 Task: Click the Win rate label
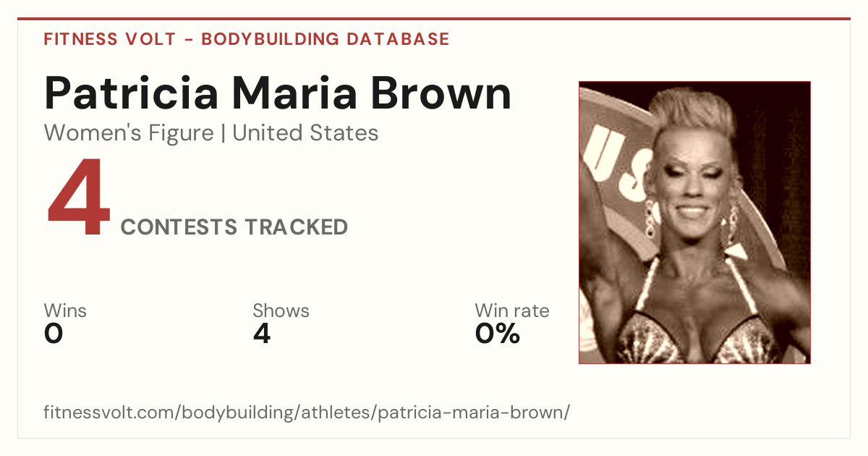pos(512,311)
